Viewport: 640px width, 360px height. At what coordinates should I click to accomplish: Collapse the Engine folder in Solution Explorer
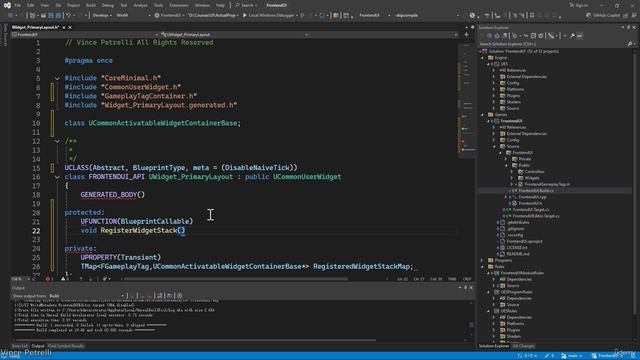tap(482, 58)
